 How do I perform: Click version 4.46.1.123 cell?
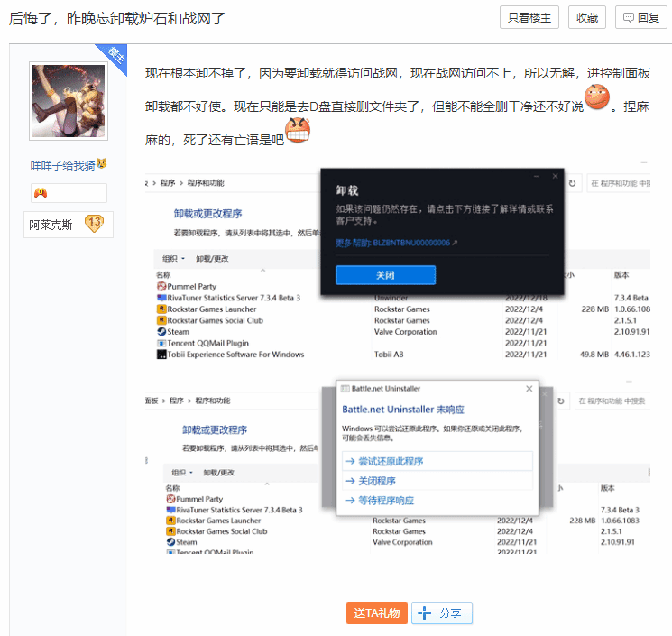pyautogui.click(x=631, y=355)
